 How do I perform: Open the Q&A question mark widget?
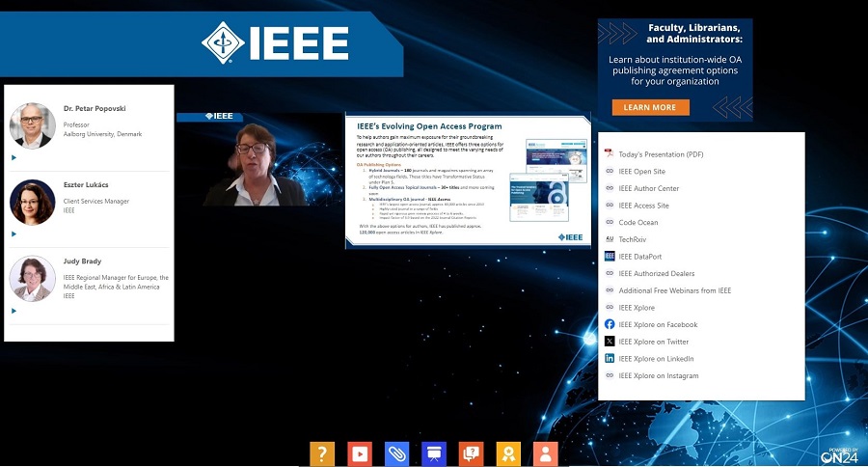point(322,454)
